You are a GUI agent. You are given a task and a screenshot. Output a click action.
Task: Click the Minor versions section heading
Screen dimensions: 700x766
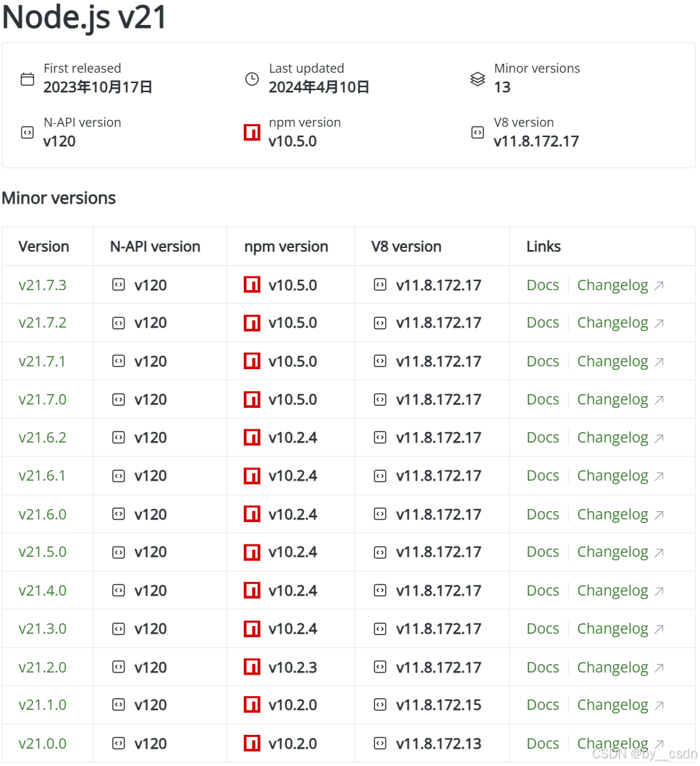point(59,198)
